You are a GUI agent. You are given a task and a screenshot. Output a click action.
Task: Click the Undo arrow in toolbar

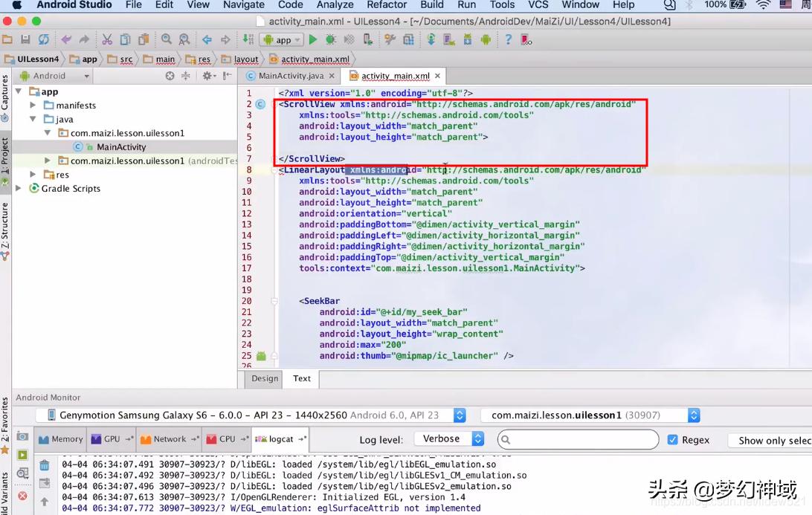click(66, 39)
